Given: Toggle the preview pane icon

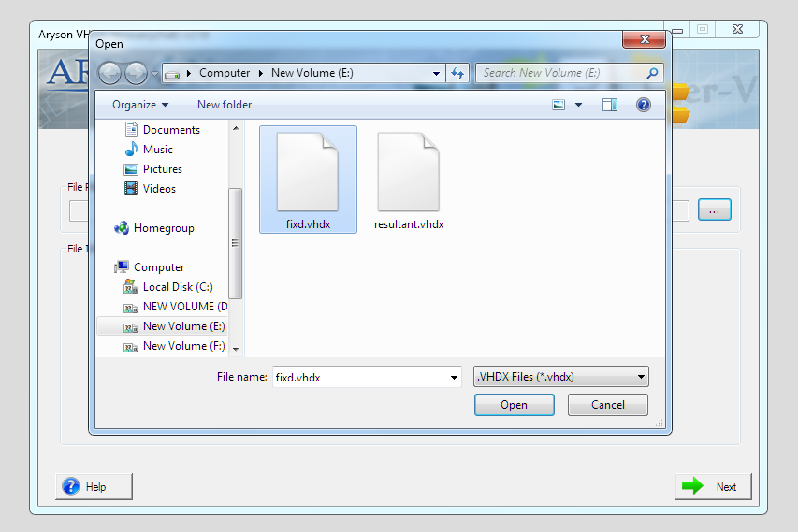Looking at the screenshot, I should tap(610, 106).
